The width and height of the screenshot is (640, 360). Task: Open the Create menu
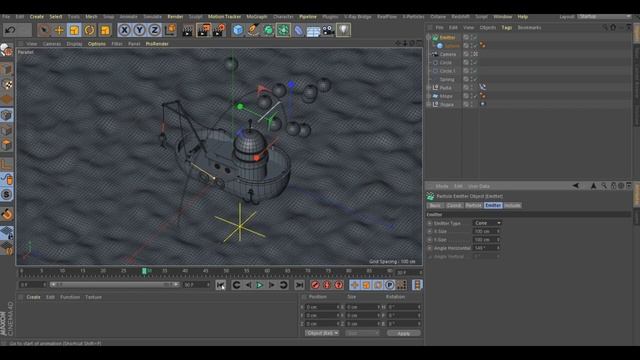[x=36, y=17]
